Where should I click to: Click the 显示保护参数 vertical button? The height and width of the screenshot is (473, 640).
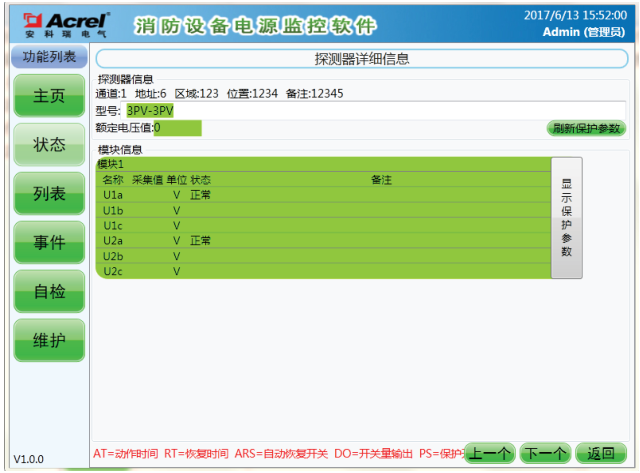click(566, 217)
